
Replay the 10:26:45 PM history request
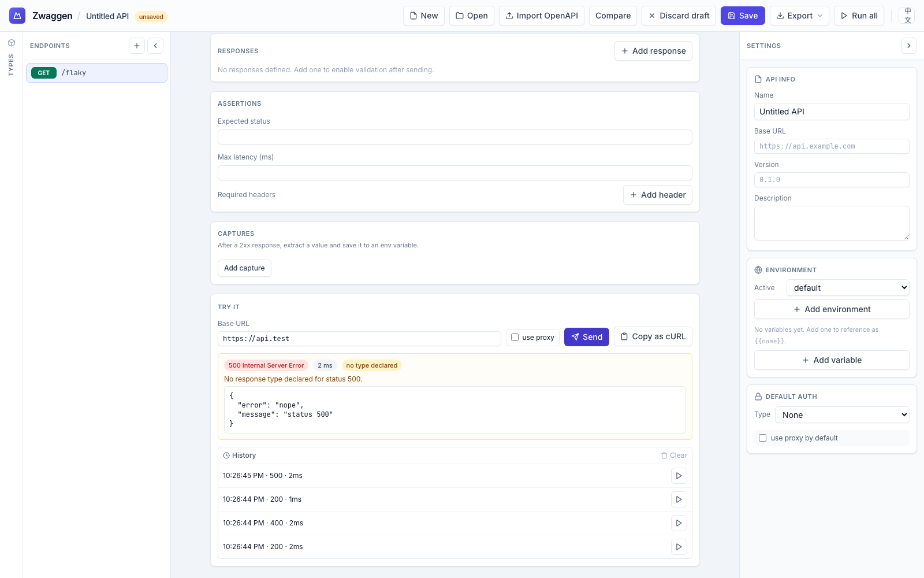coord(679,476)
